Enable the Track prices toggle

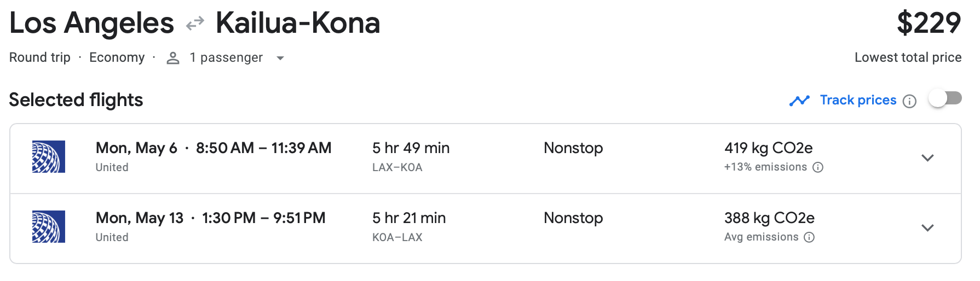coord(945,99)
